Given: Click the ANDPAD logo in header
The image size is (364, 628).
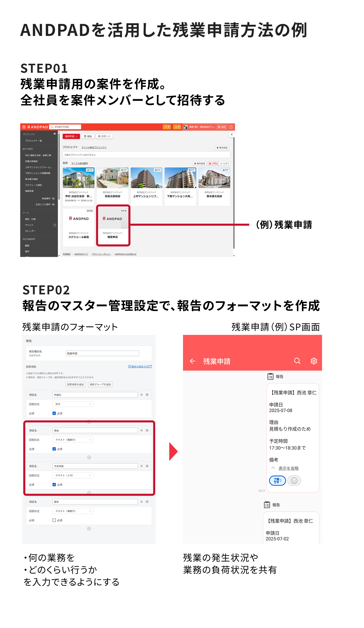Looking at the screenshot, I should (x=38, y=127).
